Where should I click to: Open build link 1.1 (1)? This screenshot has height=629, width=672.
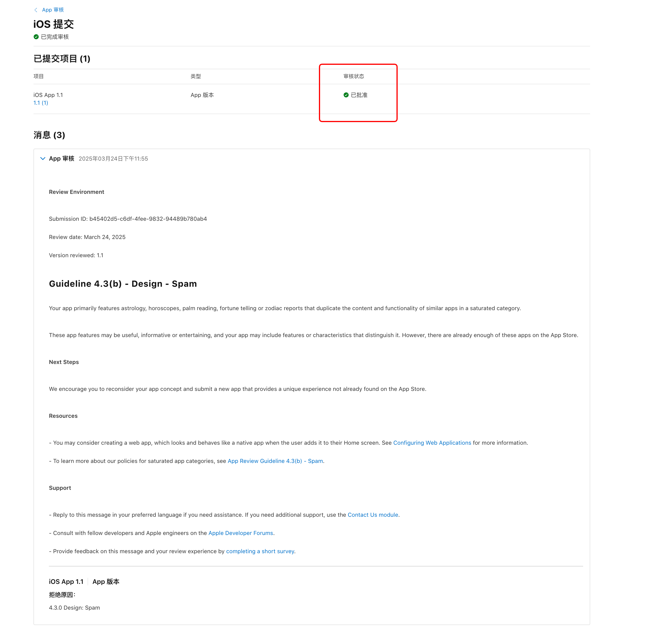[x=41, y=103]
